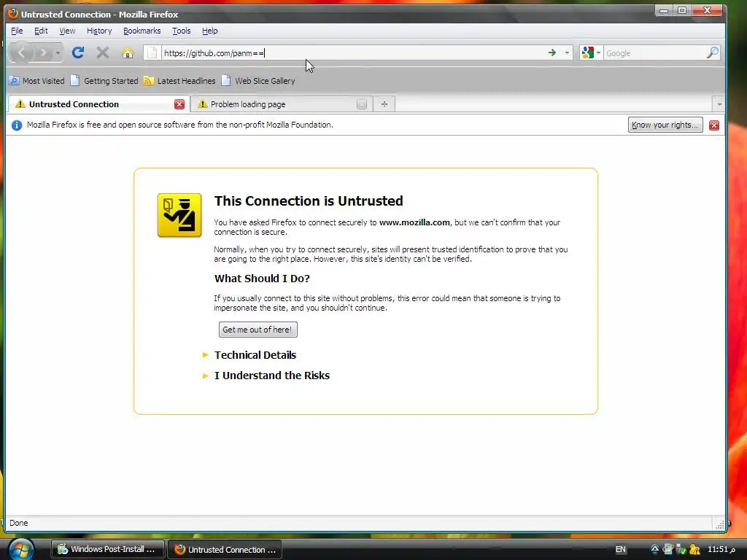Click the taskbar clock showing 11:51
The image size is (747, 560).
pos(721,549)
